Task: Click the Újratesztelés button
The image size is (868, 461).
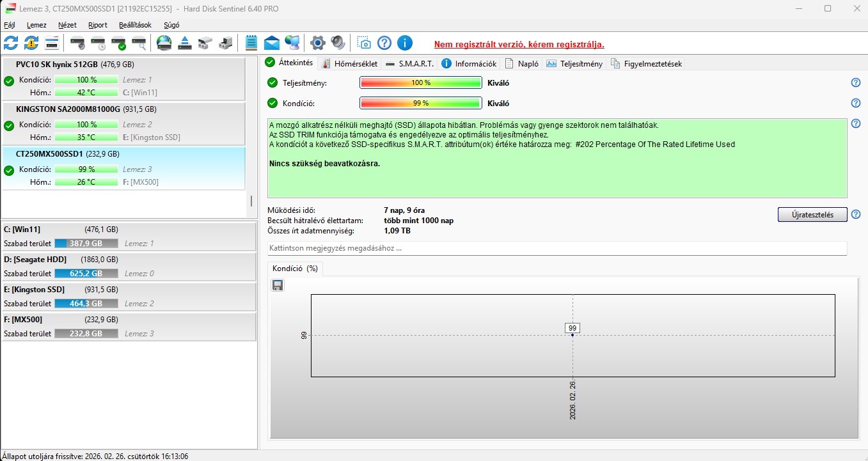Action: [x=812, y=215]
